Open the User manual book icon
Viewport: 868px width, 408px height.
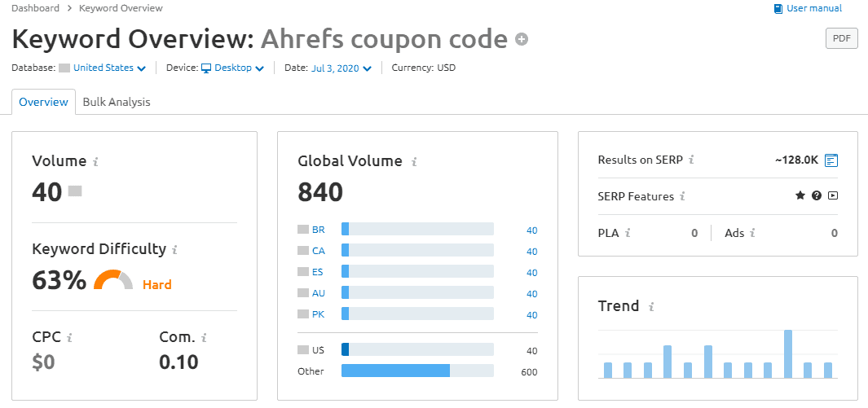[778, 8]
